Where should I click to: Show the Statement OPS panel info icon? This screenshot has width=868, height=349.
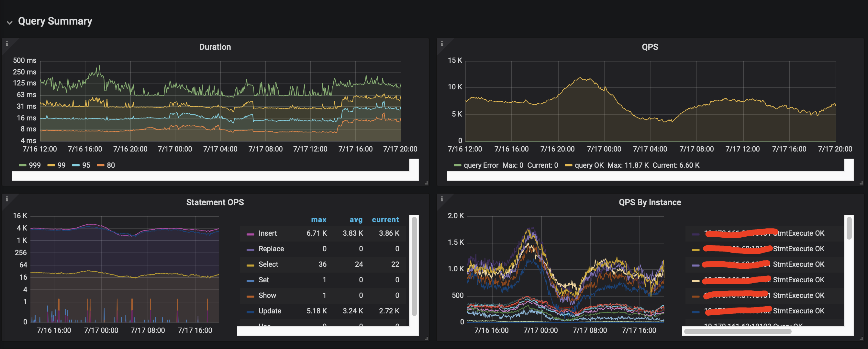(7, 199)
